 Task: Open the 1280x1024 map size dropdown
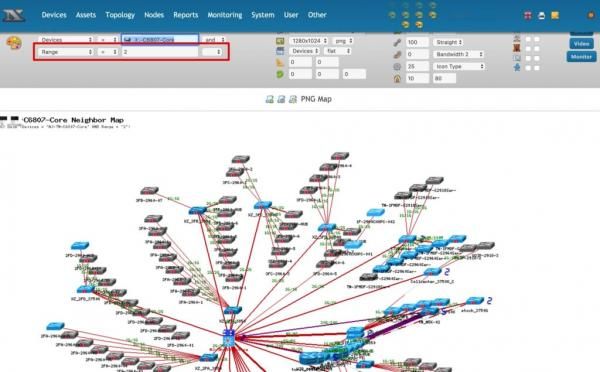coord(308,41)
